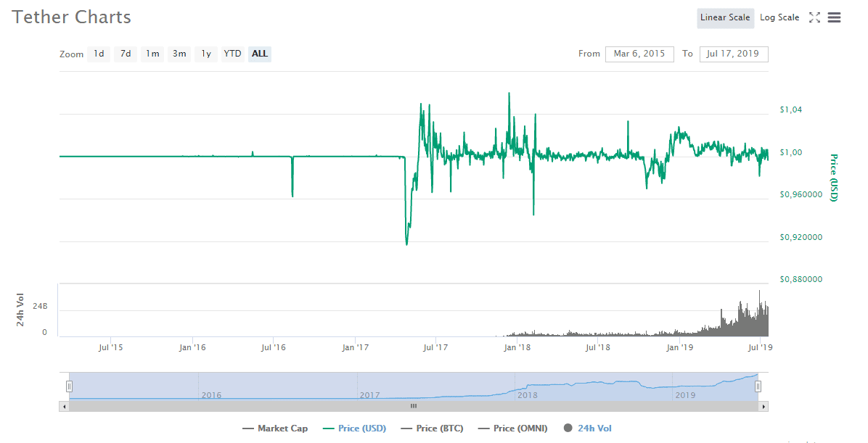Click the navigator scrollbar left arrow
The width and height of the screenshot is (868, 443).
coord(64,407)
